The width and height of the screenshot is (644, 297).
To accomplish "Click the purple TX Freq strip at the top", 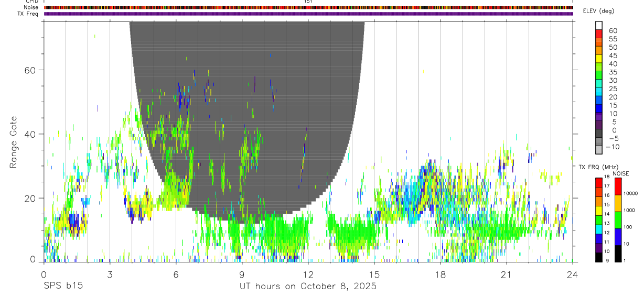I will tap(308, 14).
